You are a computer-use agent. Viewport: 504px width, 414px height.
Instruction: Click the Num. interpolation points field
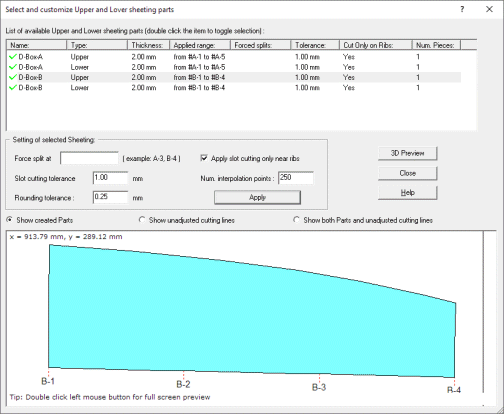tap(296, 178)
